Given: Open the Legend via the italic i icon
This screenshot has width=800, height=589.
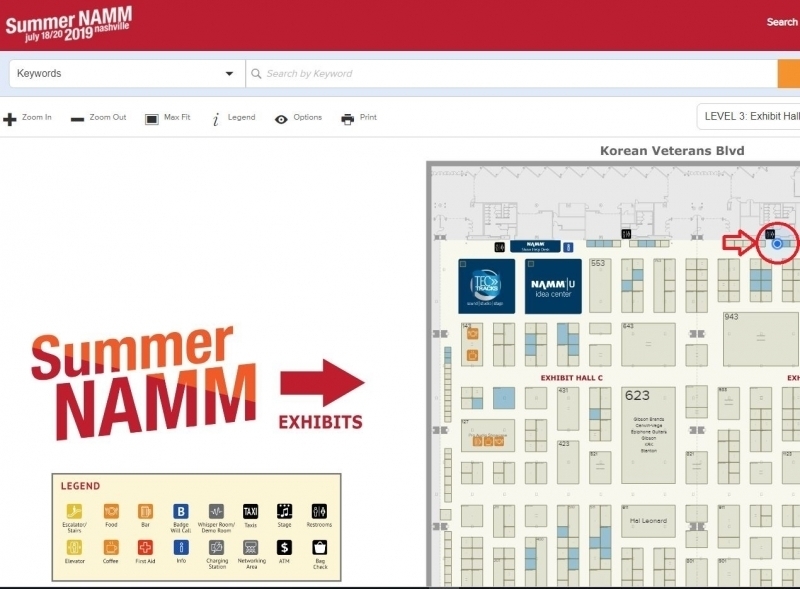Looking at the screenshot, I should (x=216, y=119).
